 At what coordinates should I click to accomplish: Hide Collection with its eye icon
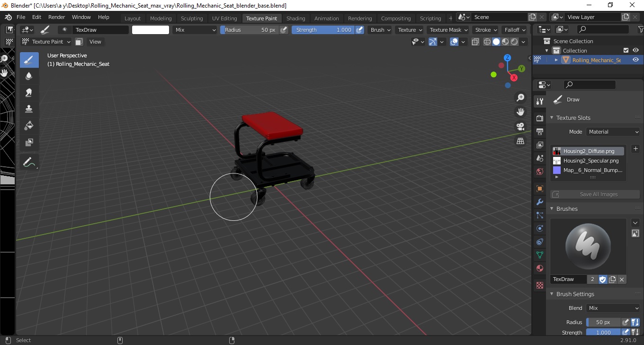(635, 50)
